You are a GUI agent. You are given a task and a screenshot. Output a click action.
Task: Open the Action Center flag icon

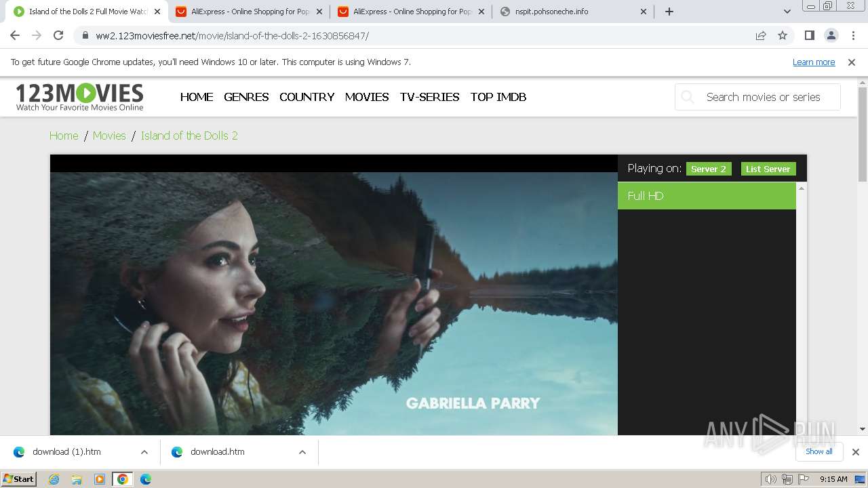(804, 479)
